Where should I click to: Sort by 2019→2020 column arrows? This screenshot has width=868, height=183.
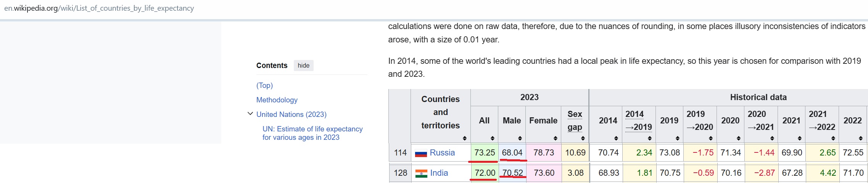click(711, 138)
